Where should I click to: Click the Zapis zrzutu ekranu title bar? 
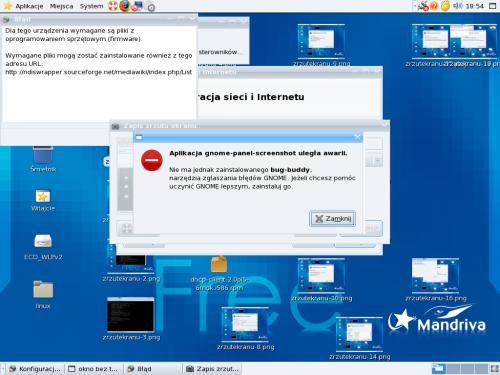[250, 126]
